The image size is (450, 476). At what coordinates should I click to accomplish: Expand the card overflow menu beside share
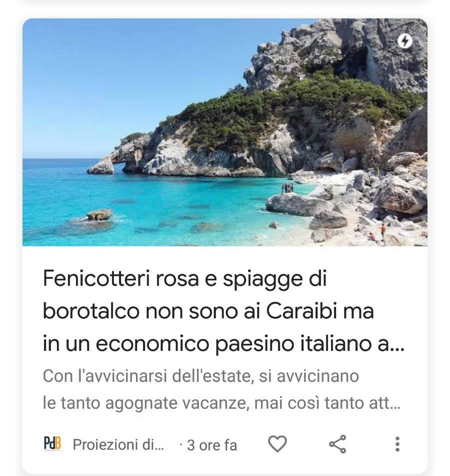[397, 444]
